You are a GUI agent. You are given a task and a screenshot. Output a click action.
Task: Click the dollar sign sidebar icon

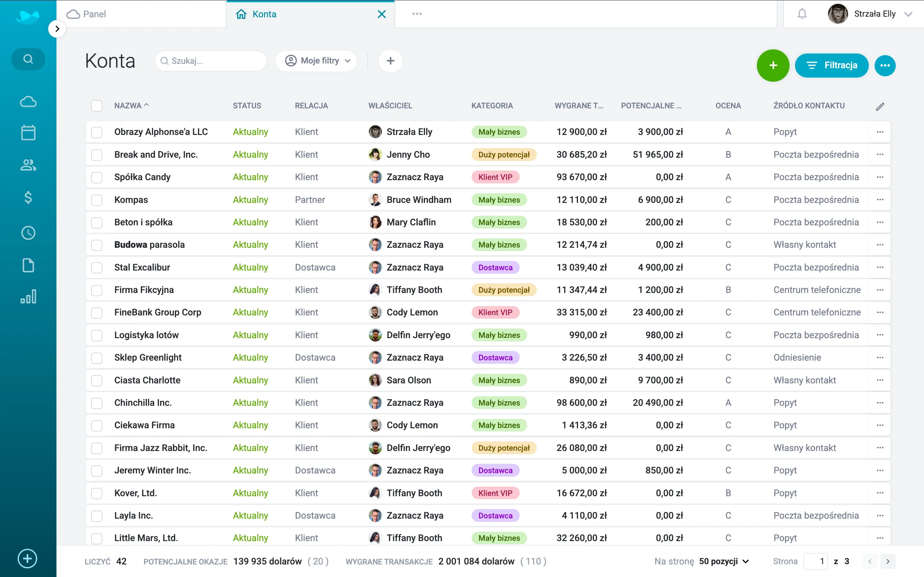(28, 197)
